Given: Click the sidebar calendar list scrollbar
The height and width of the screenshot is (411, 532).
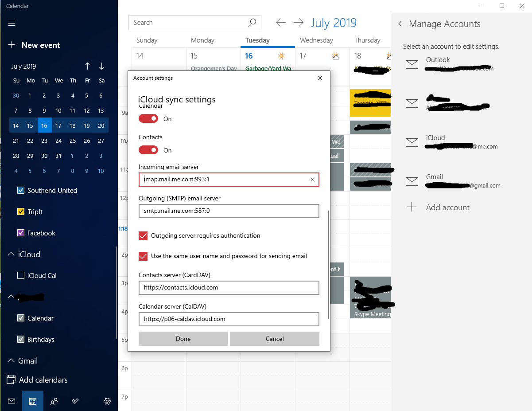Looking at the screenshot, I should (116, 293).
